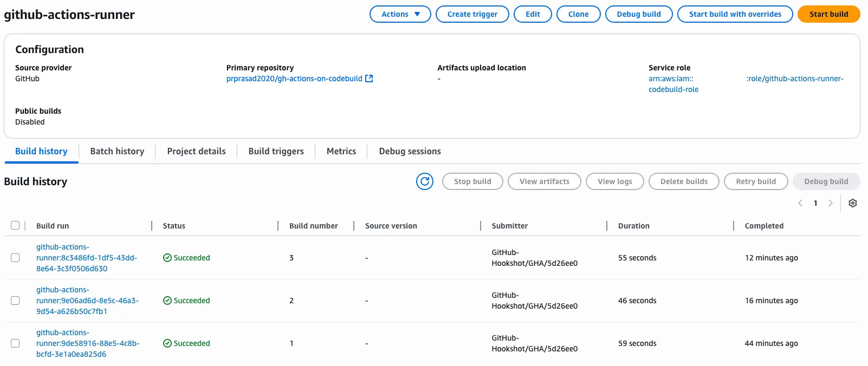Sort by Duration column header
Image resolution: width=868 pixels, height=366 pixels.
[x=634, y=226]
